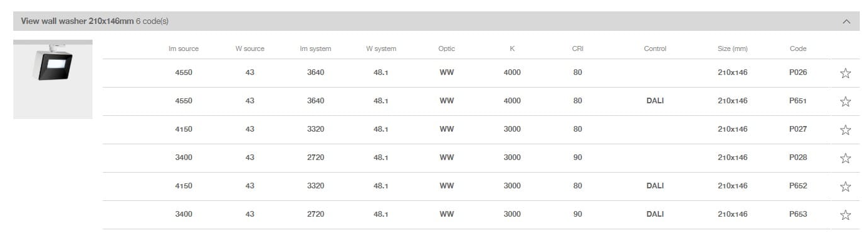Click the lm source column header

coord(183,49)
